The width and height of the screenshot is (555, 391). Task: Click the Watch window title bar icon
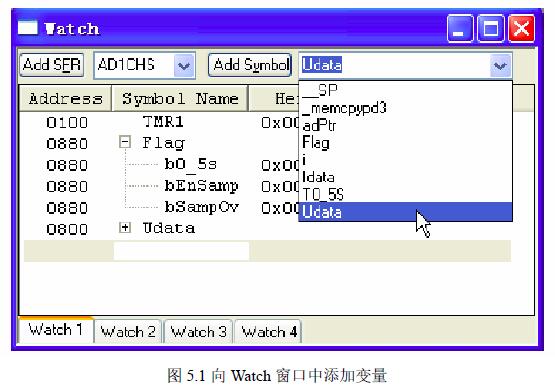[28, 28]
